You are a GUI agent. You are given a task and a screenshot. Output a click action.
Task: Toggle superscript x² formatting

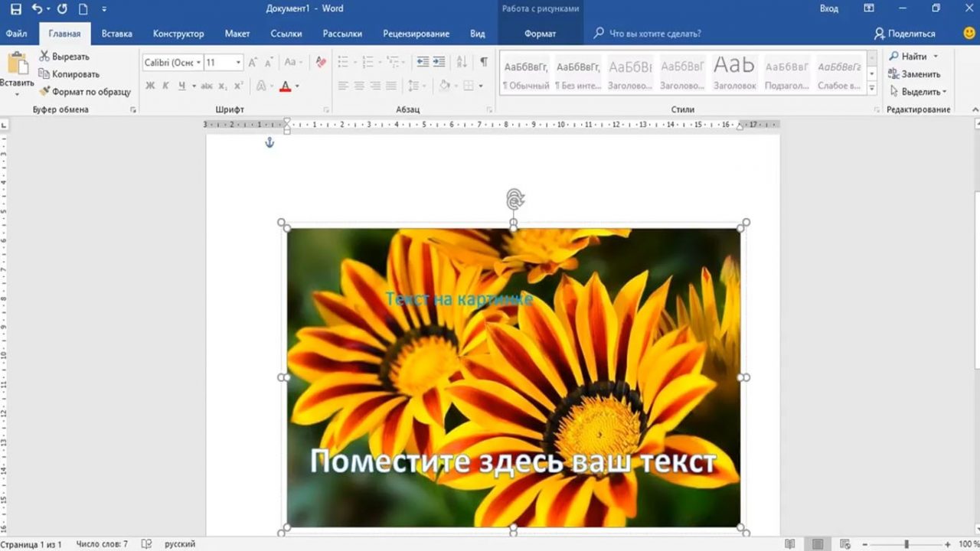click(239, 86)
